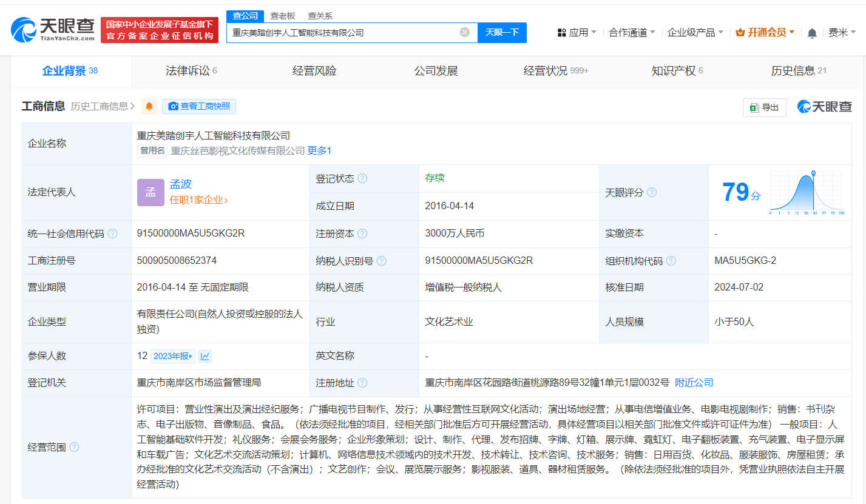Viewport: 866px width, 504px height.
Task: Expand 历史工商信息 link
Action: point(103,106)
